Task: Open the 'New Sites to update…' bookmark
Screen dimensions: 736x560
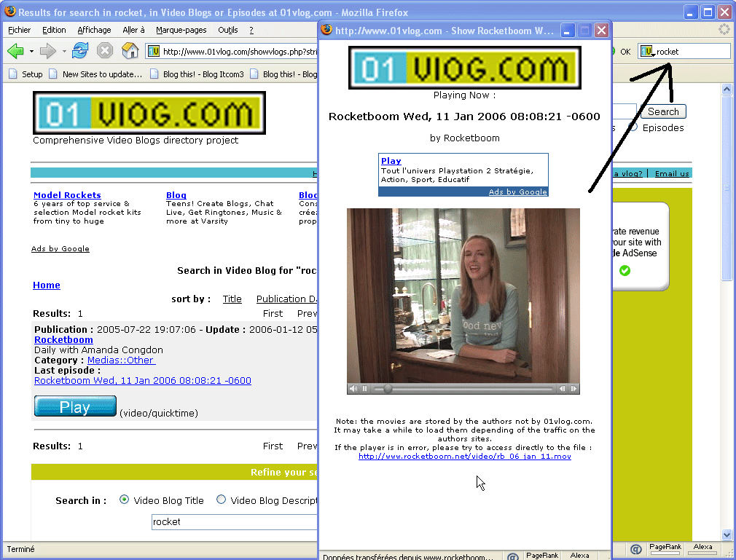Action: point(95,74)
